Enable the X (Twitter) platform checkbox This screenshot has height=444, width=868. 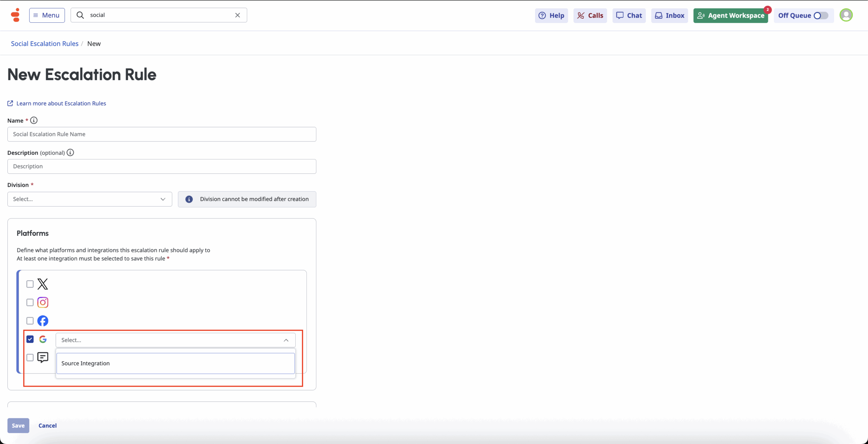point(30,284)
